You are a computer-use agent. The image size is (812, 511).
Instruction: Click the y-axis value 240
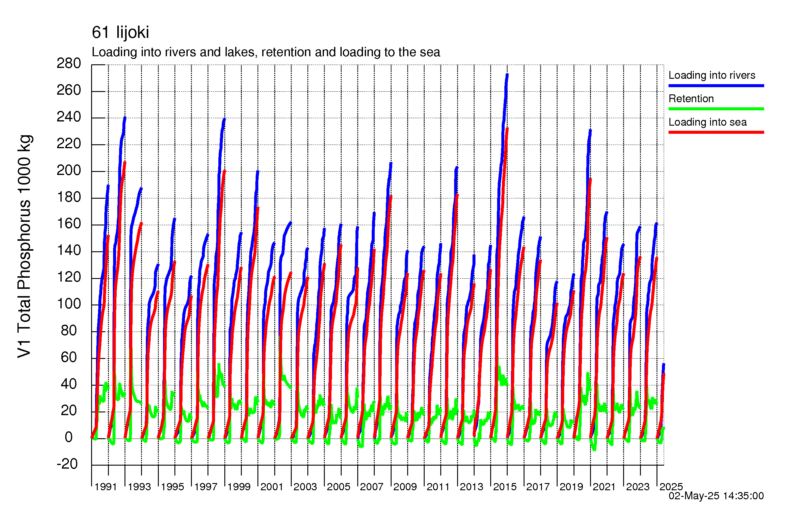(69, 117)
